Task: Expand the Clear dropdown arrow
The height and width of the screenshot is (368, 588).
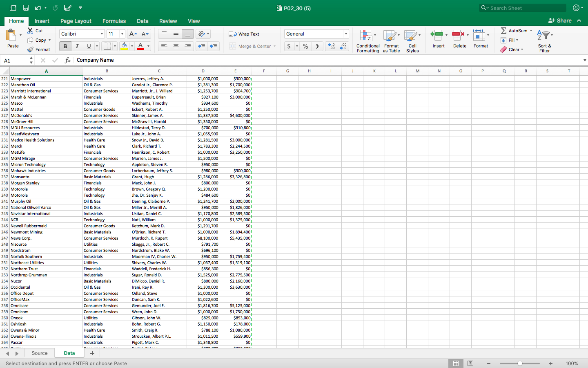Action: pos(522,49)
